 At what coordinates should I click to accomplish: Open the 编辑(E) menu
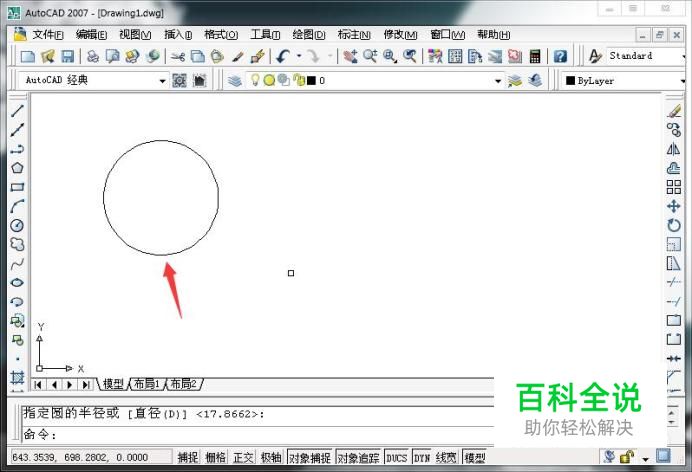pyautogui.click(x=91, y=34)
